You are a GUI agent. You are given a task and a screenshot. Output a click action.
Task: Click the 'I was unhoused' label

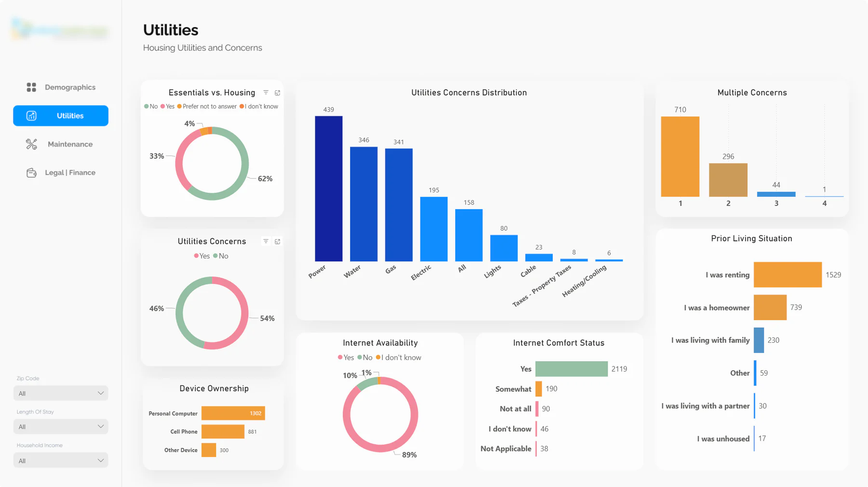(x=723, y=439)
